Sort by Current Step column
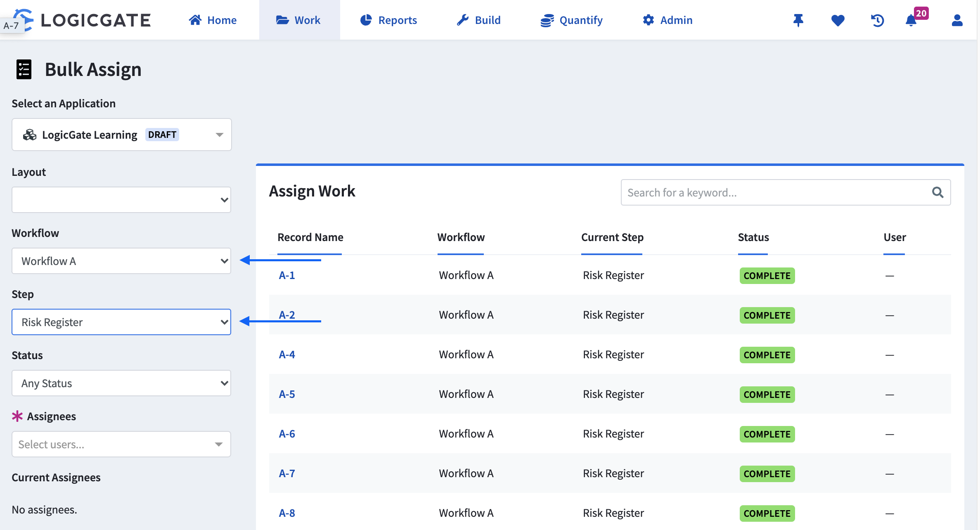Viewport: 980px width, 530px height. tap(612, 237)
